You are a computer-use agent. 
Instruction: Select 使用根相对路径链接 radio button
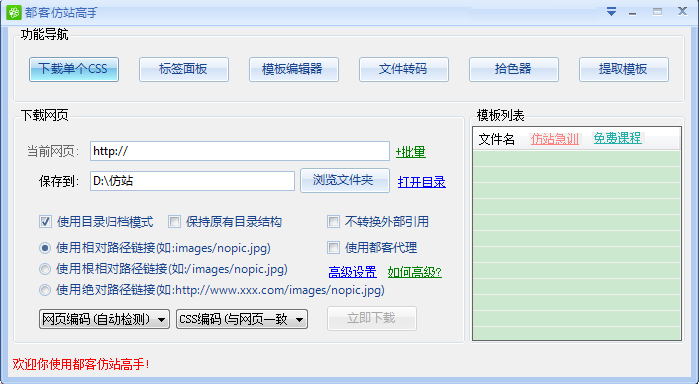pos(45,269)
